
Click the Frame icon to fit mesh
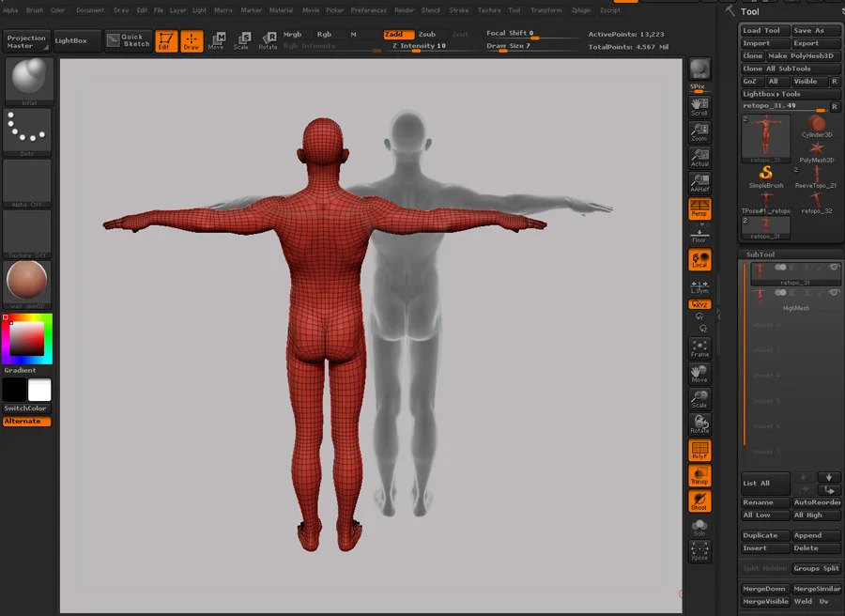tap(699, 347)
